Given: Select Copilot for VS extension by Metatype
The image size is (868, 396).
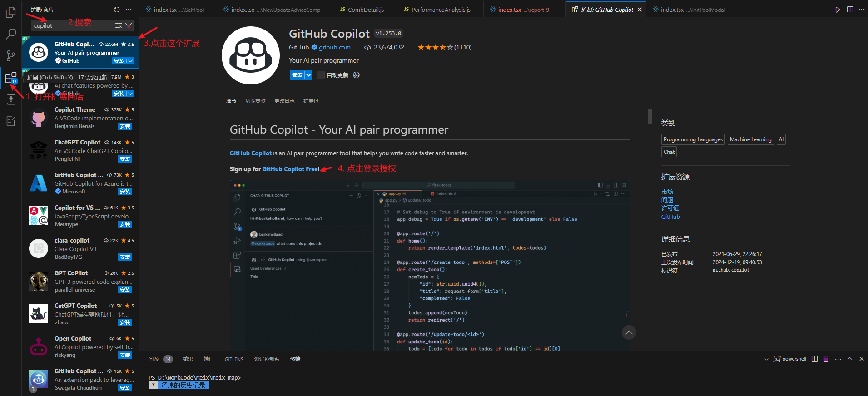Looking at the screenshot, I should (x=80, y=216).
